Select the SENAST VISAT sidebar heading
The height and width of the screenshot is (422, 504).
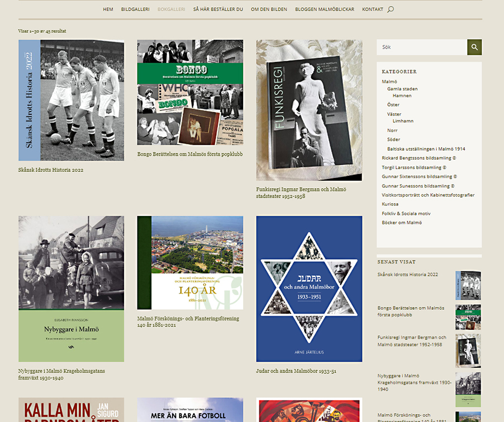point(396,262)
